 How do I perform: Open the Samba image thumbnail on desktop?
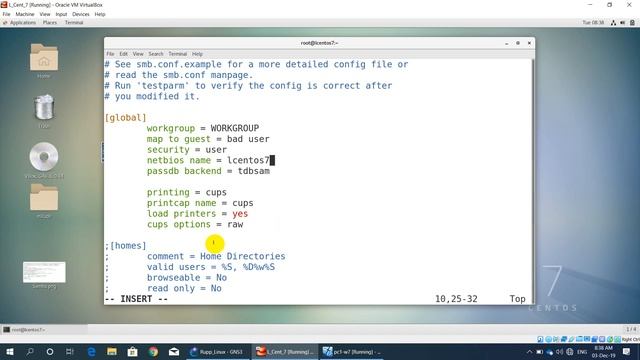pos(44,272)
